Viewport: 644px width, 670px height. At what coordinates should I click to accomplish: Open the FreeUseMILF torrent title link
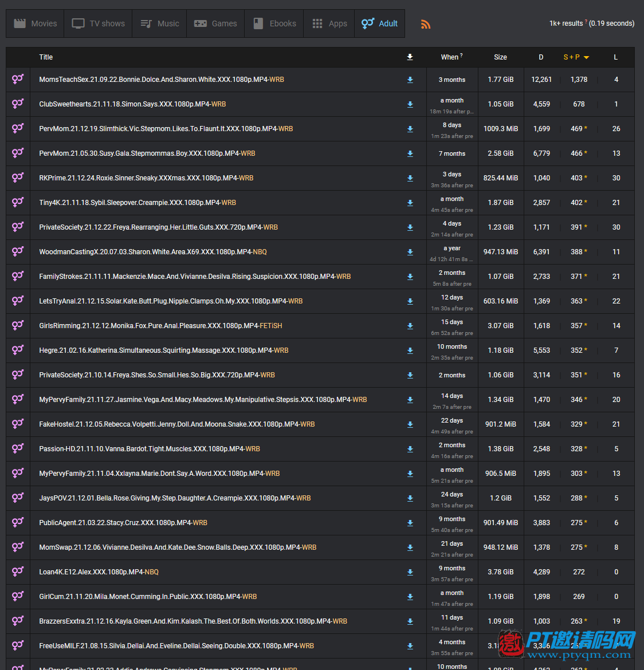(176, 646)
